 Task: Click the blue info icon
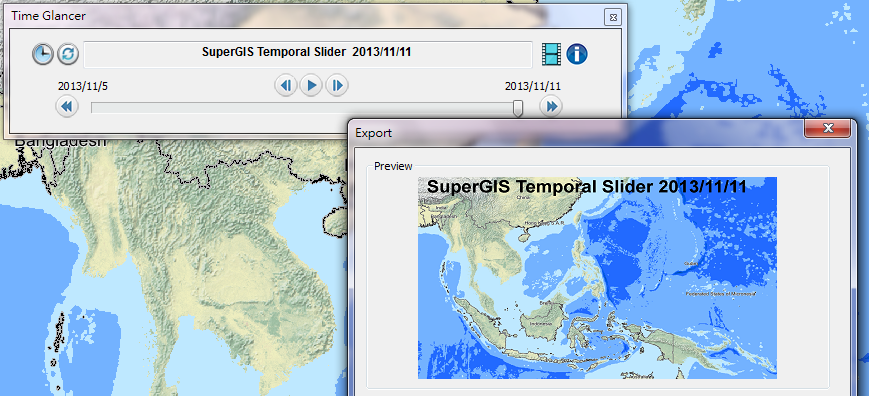point(577,54)
